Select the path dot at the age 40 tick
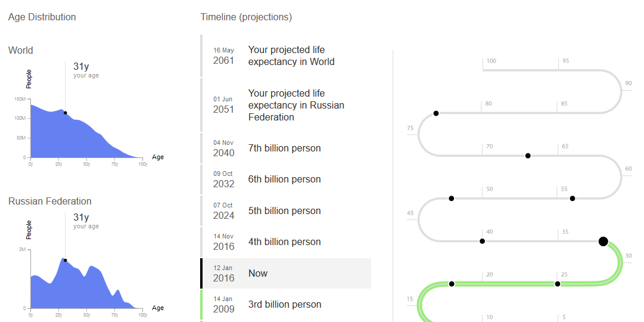Screen dimensions: 644x322 (482, 241)
